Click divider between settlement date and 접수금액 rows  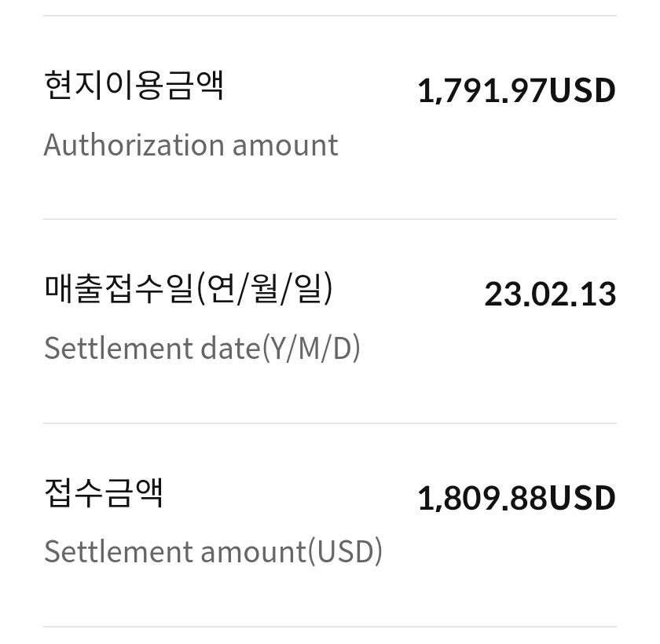pyautogui.click(x=330, y=423)
